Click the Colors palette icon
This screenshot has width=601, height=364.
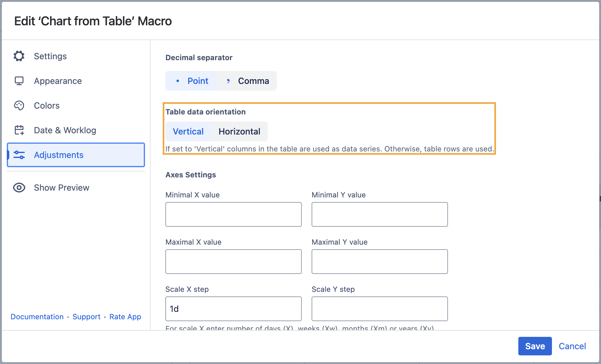pos(19,105)
